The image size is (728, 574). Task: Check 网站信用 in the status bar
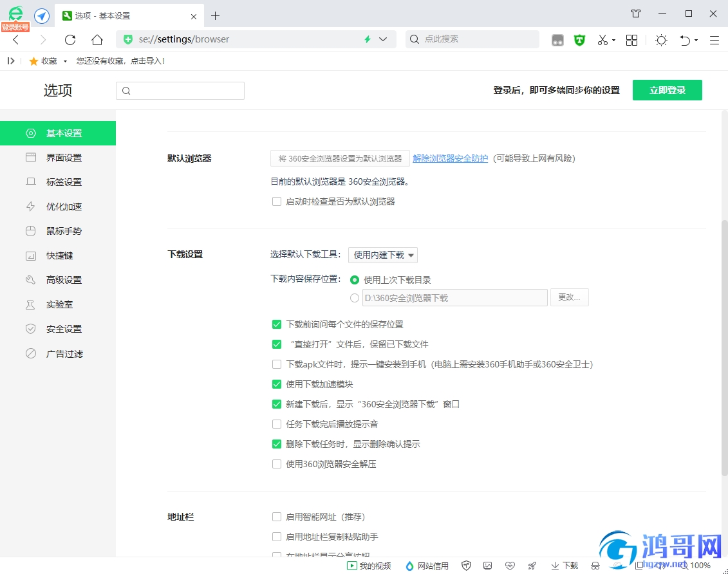coord(427,566)
